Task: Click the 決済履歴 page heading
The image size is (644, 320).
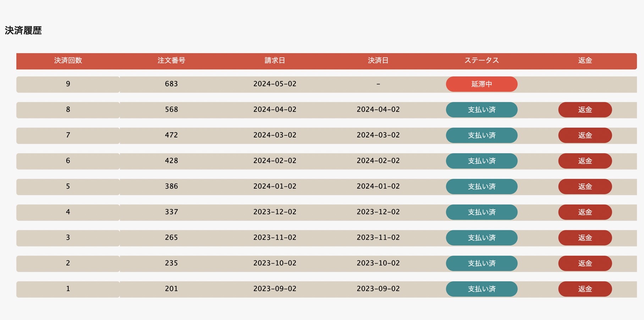Action: [x=23, y=31]
